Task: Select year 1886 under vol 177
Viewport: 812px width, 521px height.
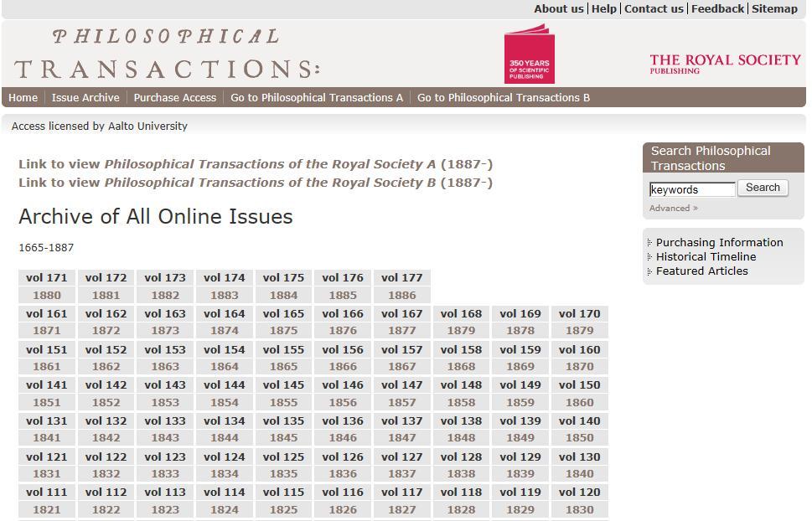Action: click(402, 295)
